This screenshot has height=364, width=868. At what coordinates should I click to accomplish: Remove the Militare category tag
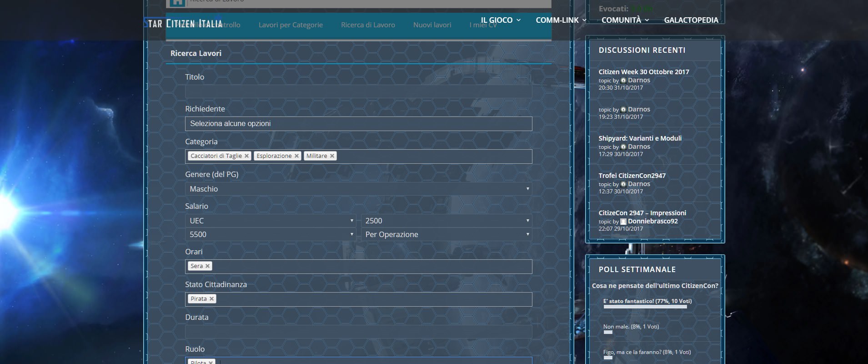coord(332,156)
